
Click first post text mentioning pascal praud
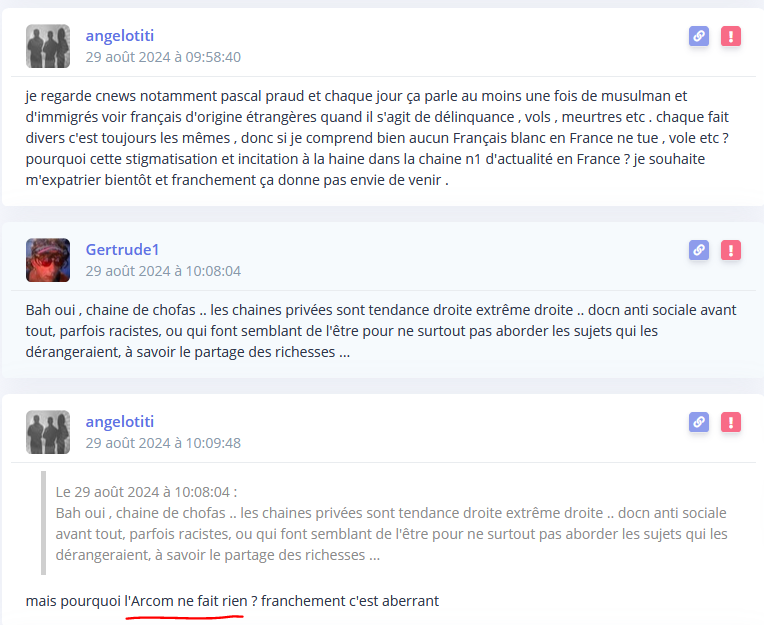[378, 138]
